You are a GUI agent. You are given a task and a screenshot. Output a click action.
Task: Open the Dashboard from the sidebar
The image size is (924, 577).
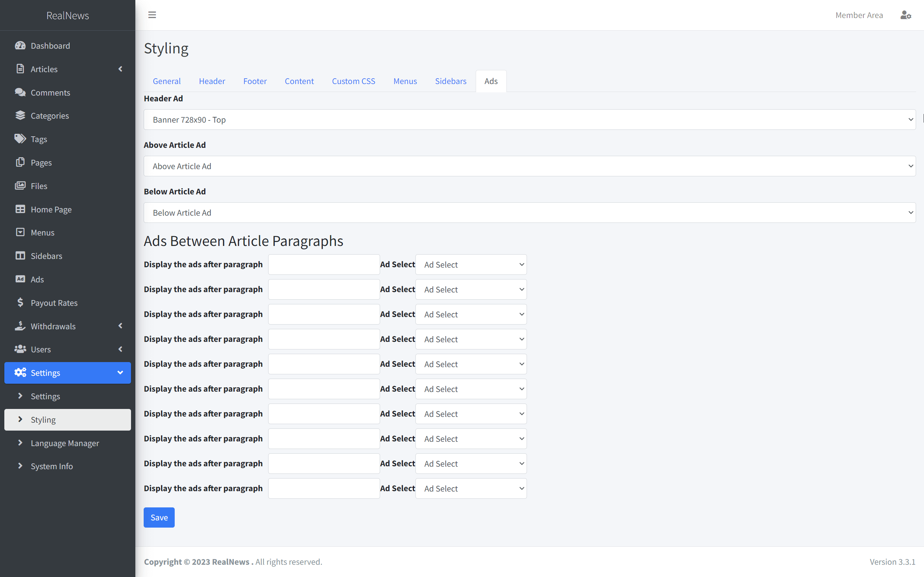click(50, 45)
